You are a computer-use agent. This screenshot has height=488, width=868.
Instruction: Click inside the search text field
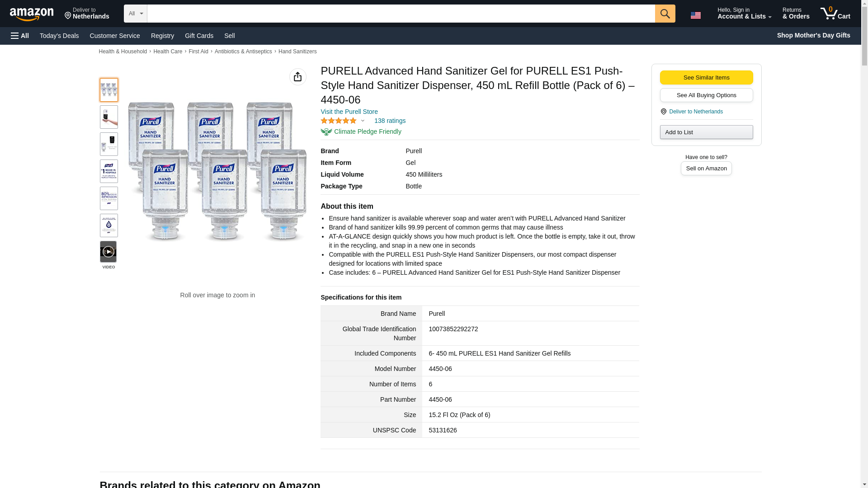401,14
